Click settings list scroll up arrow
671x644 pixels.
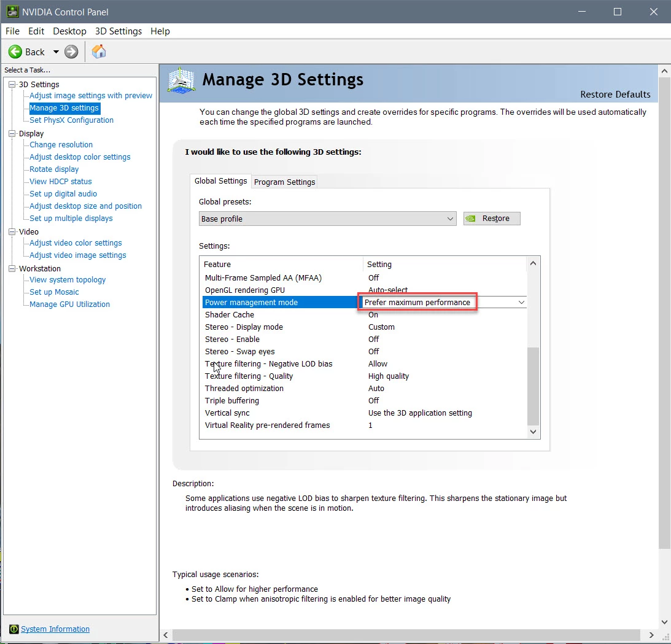click(533, 263)
